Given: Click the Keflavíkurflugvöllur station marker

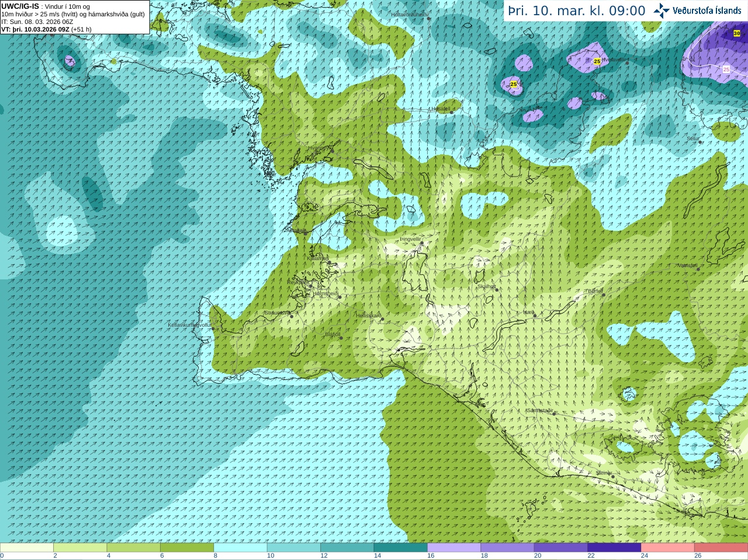Looking at the screenshot, I should point(213,329).
